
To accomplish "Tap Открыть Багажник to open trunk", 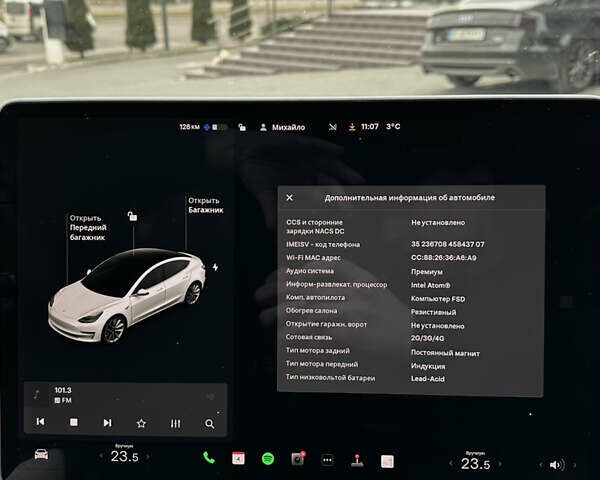I will pos(205,205).
